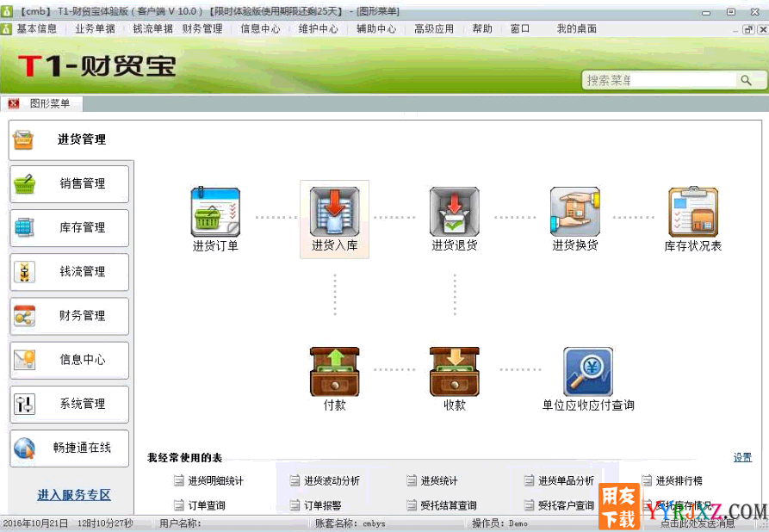Open the 业务单据 menu
769x532 pixels.
tap(97, 28)
